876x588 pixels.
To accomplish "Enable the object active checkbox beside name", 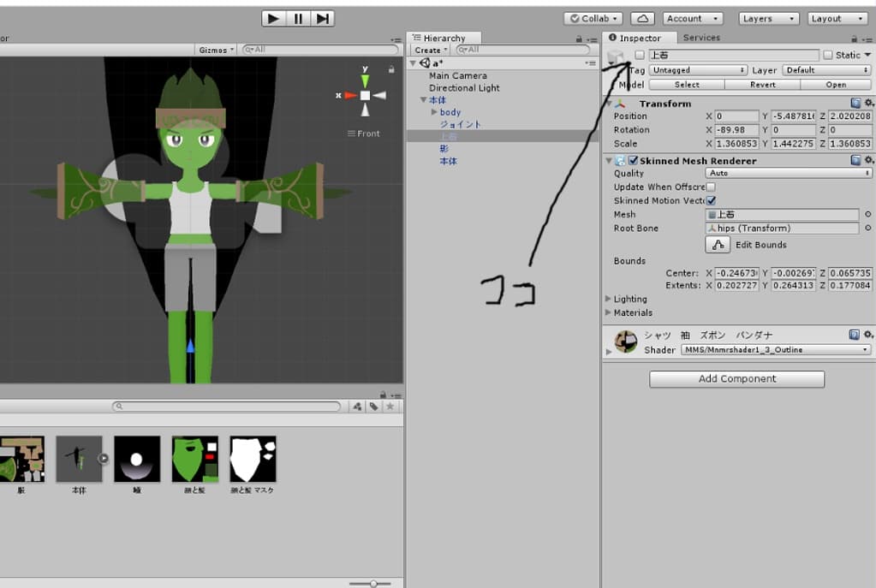I will (639, 55).
